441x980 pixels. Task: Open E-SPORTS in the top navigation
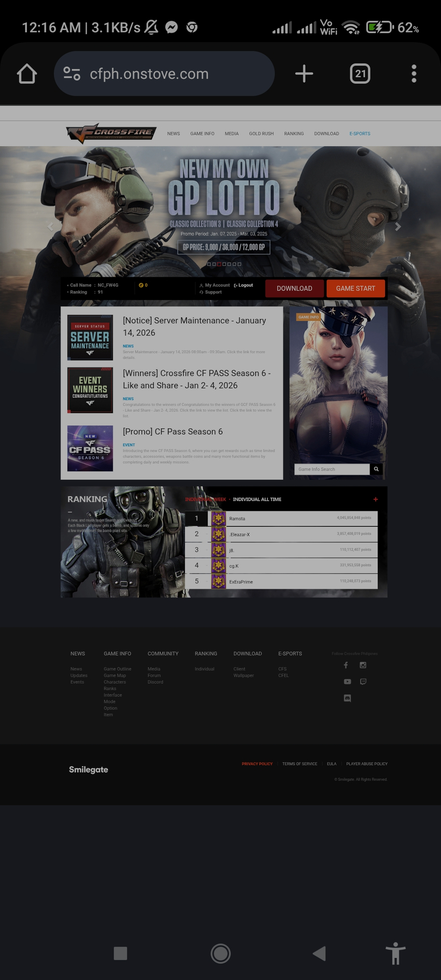pyautogui.click(x=360, y=134)
